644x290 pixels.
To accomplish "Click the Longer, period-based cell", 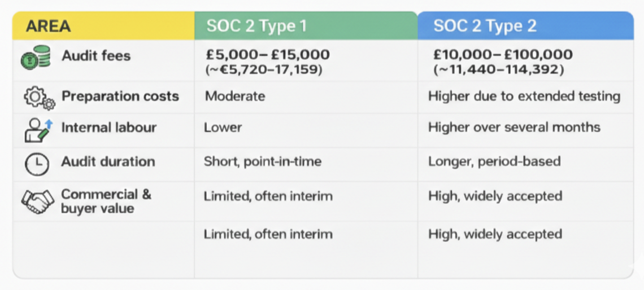I will [494, 161].
